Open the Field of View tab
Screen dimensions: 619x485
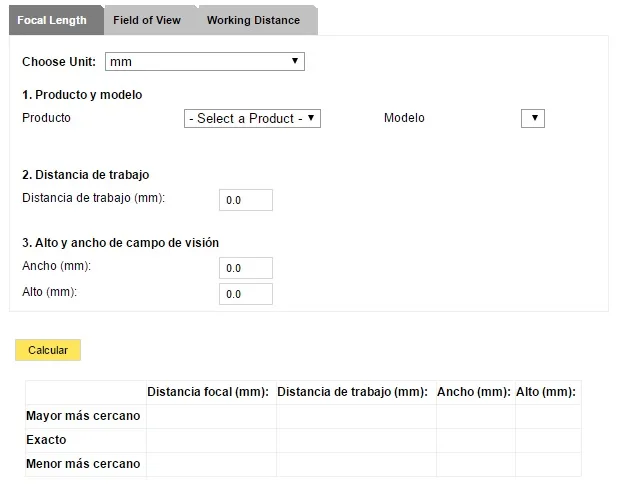click(x=147, y=20)
